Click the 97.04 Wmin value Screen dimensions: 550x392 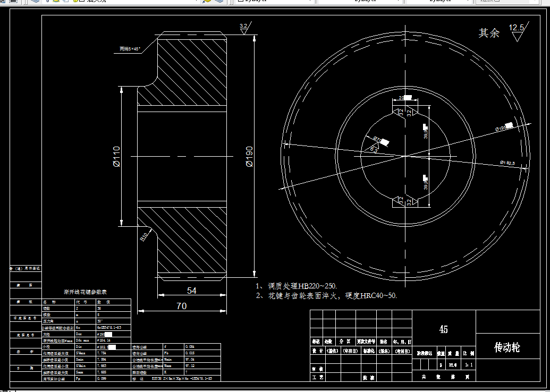[x=189, y=360]
